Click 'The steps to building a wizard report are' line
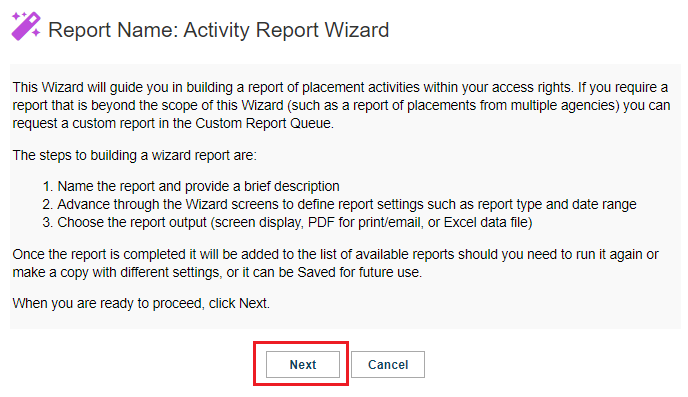Screen dimensions: 688x397 pyautogui.click(x=134, y=155)
